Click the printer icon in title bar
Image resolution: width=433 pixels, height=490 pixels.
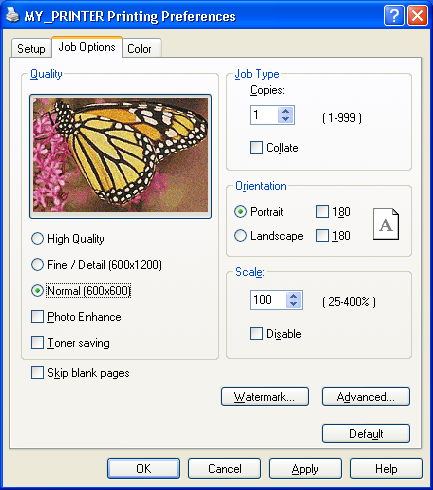[x=13, y=15]
